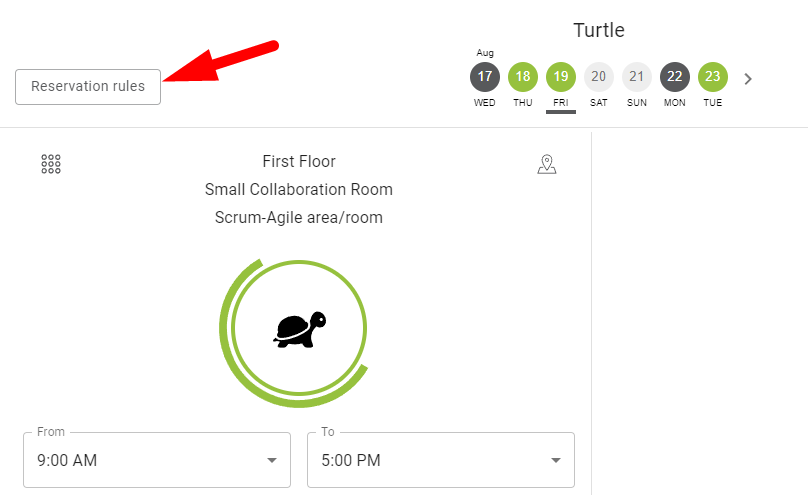
Task: Select Friday 19 date circle
Action: click(561, 77)
